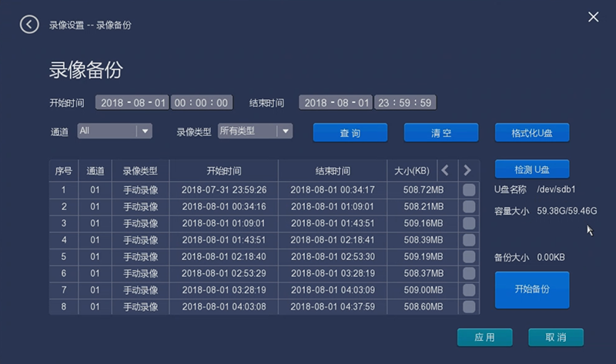Start backup with 开始备份 button

coord(531,290)
